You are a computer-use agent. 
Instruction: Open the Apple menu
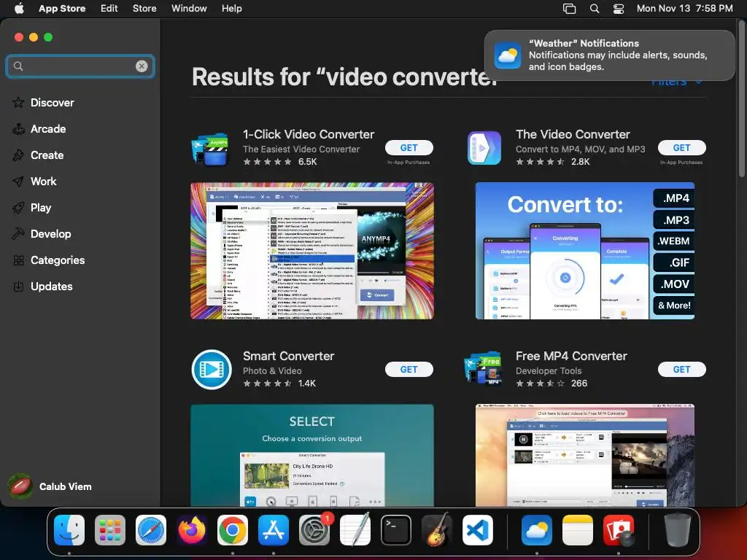tap(19, 8)
